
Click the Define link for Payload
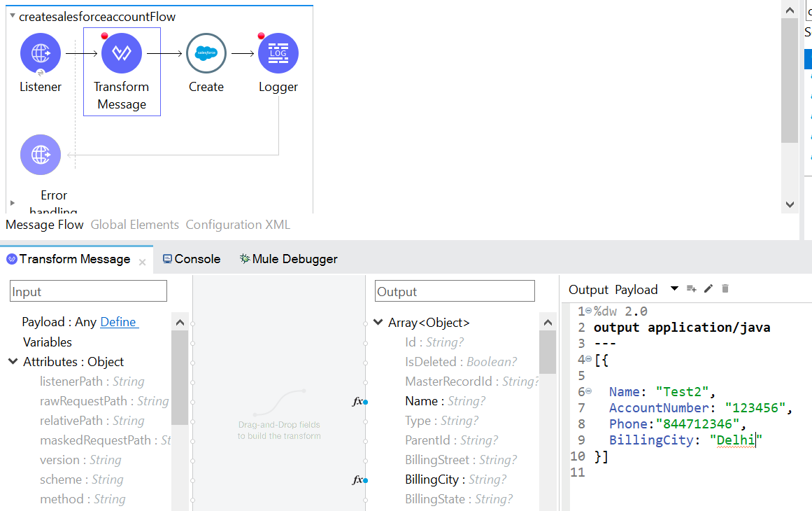pos(119,323)
